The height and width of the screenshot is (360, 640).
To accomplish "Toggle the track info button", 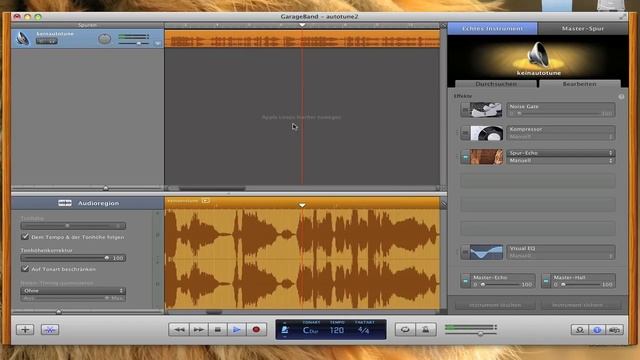I will [x=597, y=330].
